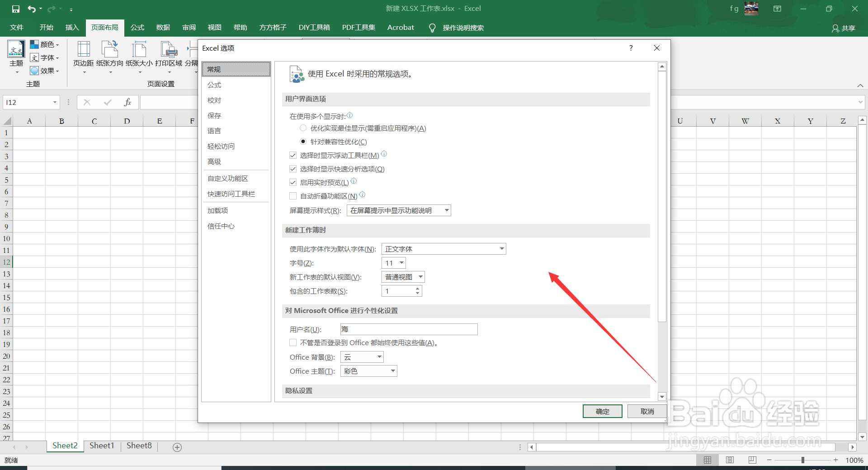Click the 取消 button
The height and width of the screenshot is (470, 868).
647,411
